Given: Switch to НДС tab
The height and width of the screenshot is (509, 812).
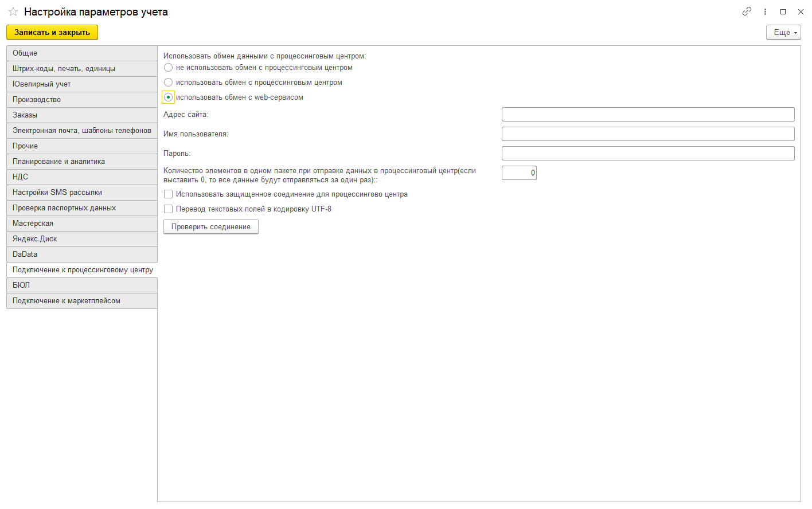Looking at the screenshot, I should click(82, 177).
